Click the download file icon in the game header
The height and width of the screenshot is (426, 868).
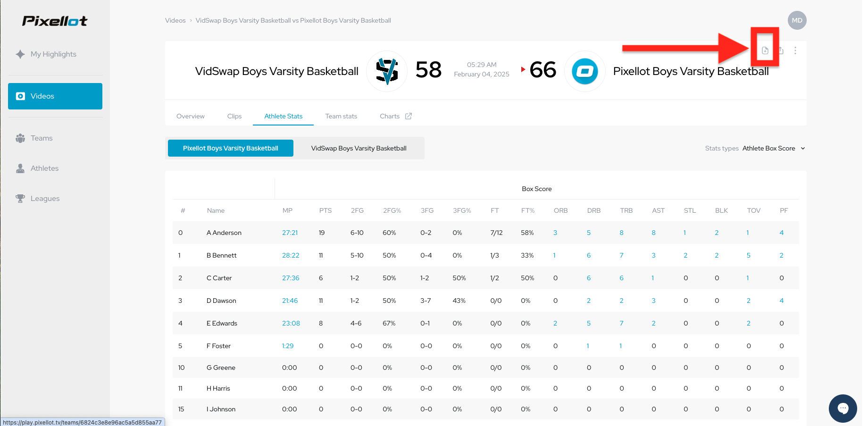pyautogui.click(x=765, y=50)
